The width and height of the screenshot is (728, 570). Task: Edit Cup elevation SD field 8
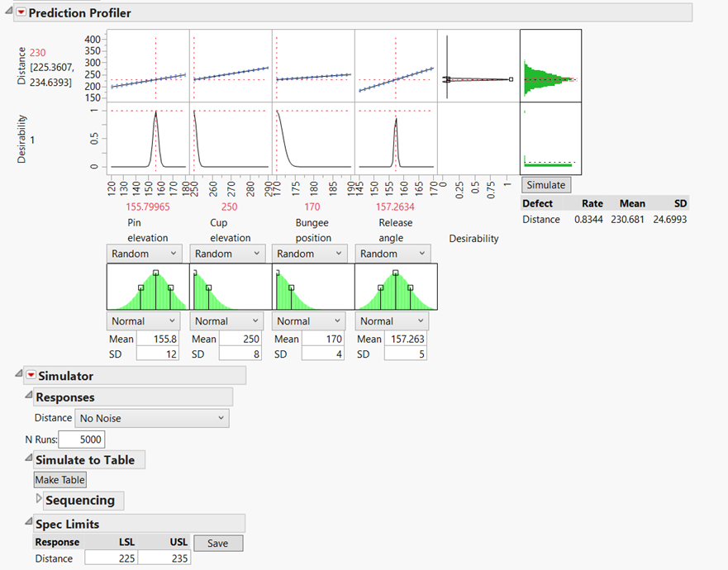[x=240, y=354]
